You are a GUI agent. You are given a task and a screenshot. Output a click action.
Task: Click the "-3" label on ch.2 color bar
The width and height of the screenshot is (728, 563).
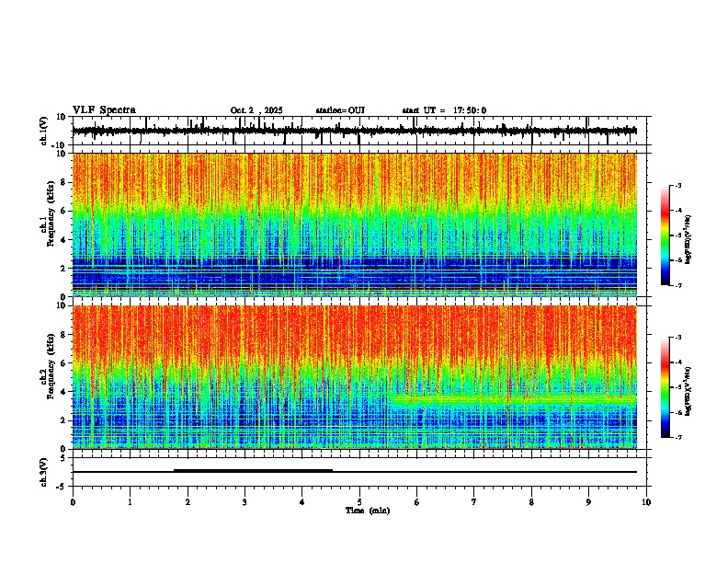click(677, 338)
